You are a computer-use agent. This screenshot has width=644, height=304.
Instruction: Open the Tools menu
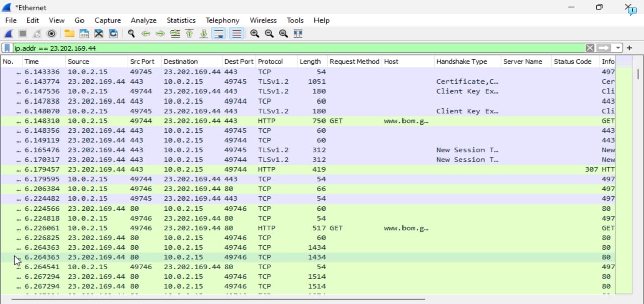[x=295, y=20]
